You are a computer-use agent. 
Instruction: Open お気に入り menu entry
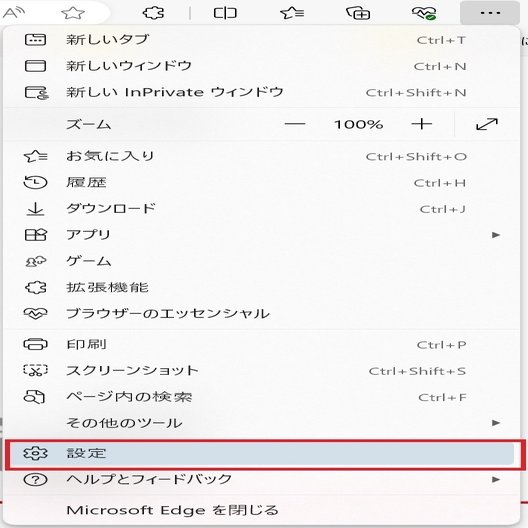(x=261, y=156)
